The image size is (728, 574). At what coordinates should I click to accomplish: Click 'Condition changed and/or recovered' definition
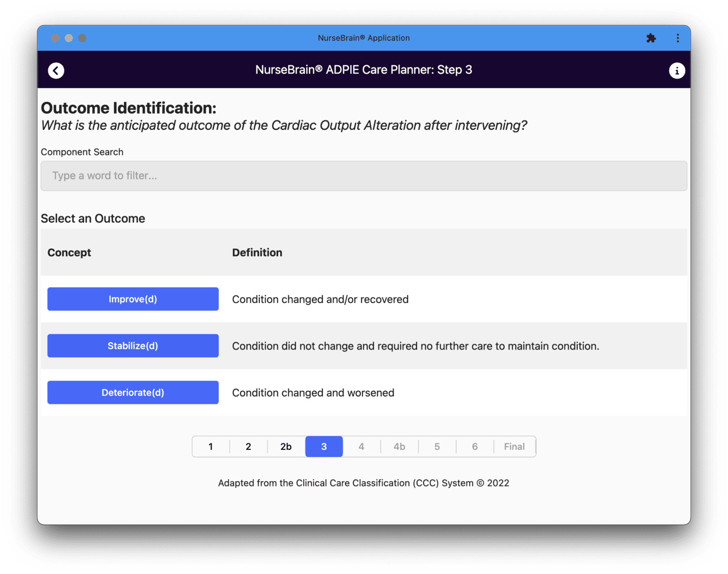pyautogui.click(x=320, y=299)
